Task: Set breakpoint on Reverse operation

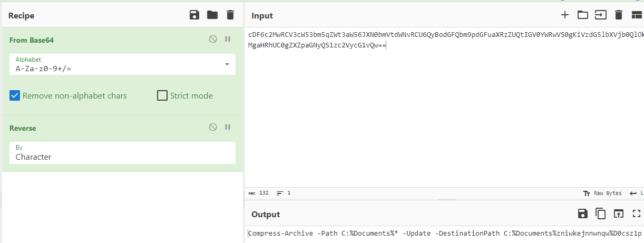Action: point(228,127)
